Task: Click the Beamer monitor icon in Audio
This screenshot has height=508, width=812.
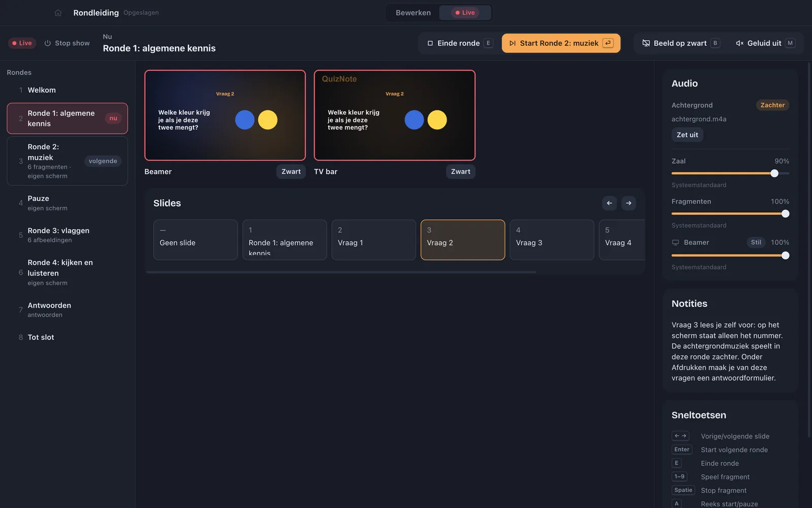Action: (675, 243)
